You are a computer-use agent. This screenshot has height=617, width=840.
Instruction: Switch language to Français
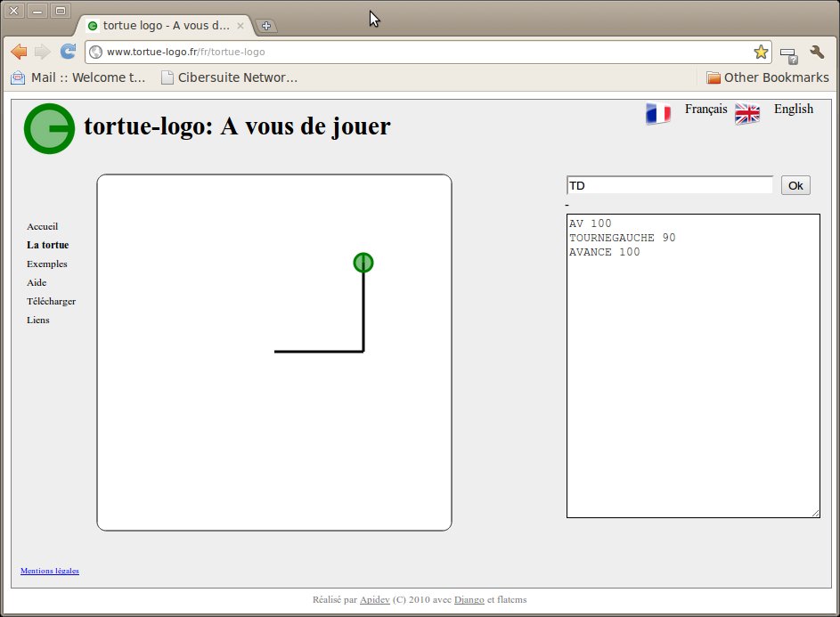pyautogui.click(x=705, y=110)
